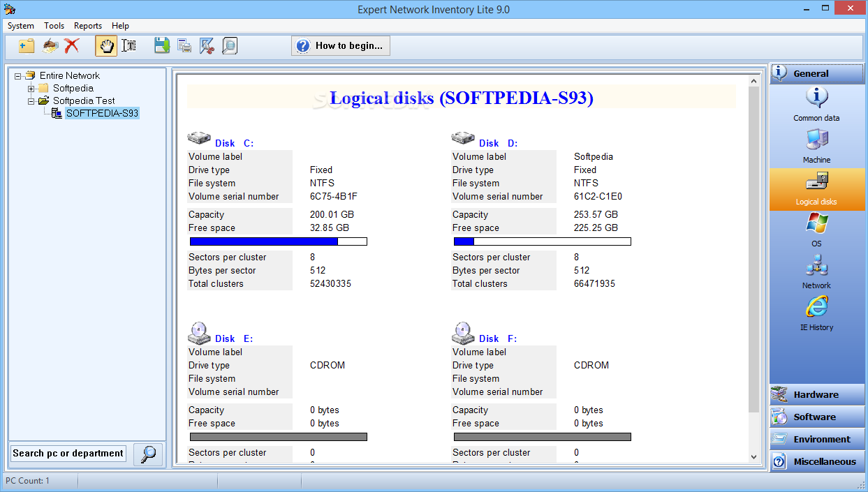
Task: Open the How to begin... help button
Action: click(x=341, y=46)
